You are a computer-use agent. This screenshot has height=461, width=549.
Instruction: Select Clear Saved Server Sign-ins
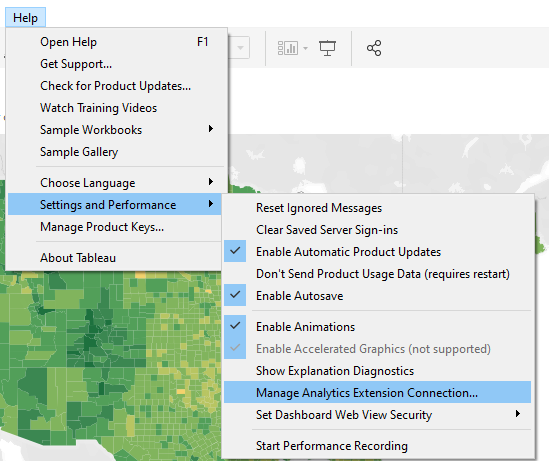377,230
